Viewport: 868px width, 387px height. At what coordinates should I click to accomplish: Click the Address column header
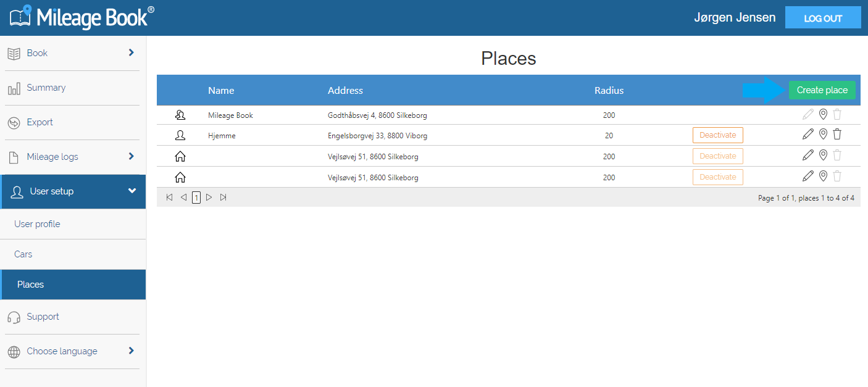click(x=345, y=90)
